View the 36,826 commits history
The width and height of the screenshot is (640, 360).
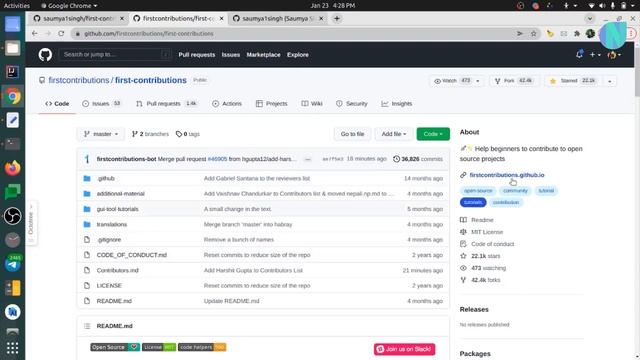[418, 159]
